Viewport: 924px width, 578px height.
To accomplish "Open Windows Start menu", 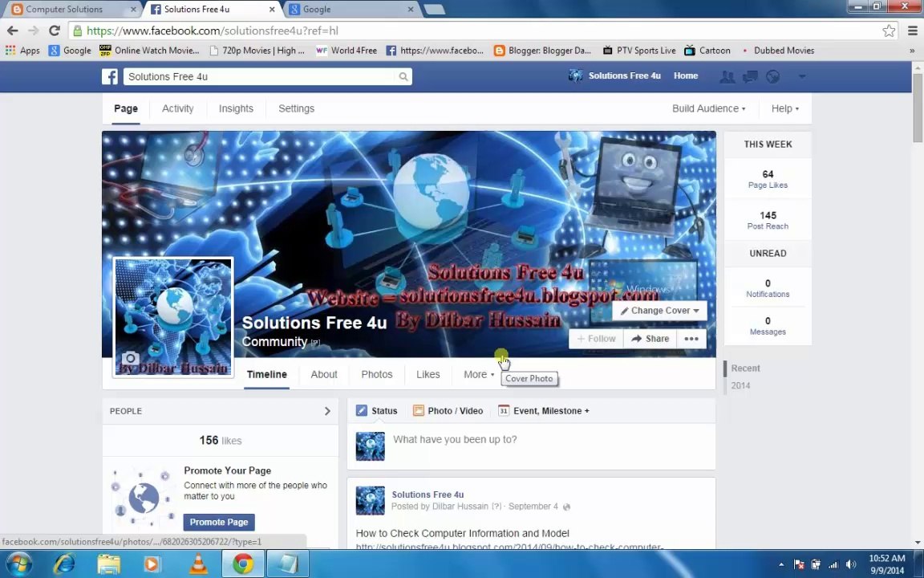I will click(18, 564).
